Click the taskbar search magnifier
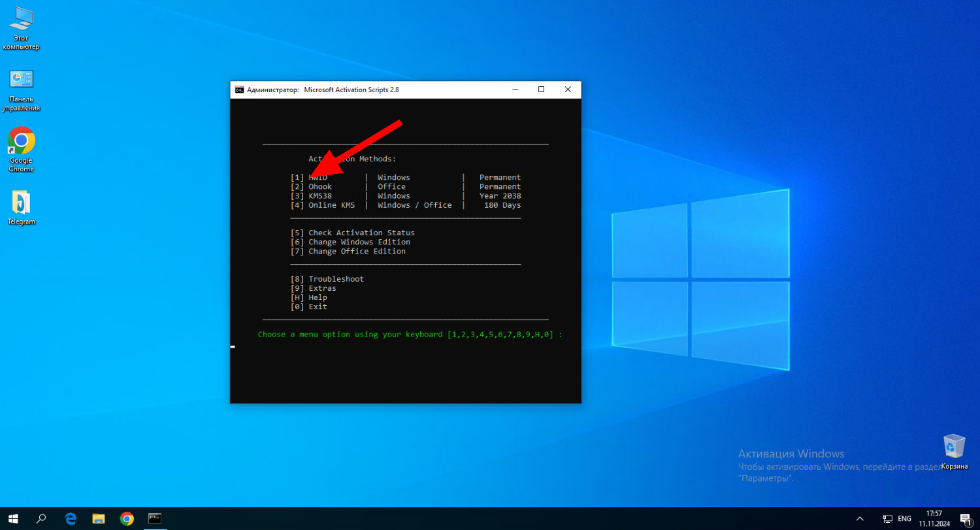980x530 pixels. pyautogui.click(x=41, y=519)
